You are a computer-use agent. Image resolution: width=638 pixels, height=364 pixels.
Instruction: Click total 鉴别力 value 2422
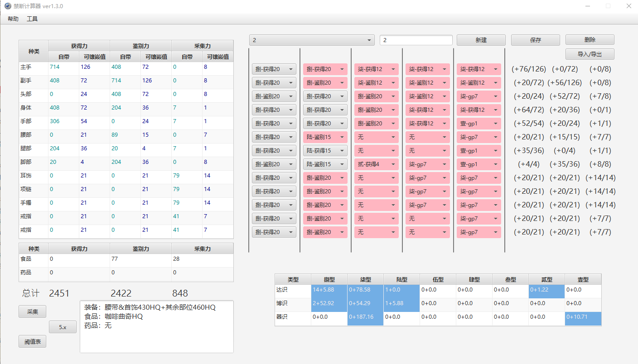pos(121,293)
